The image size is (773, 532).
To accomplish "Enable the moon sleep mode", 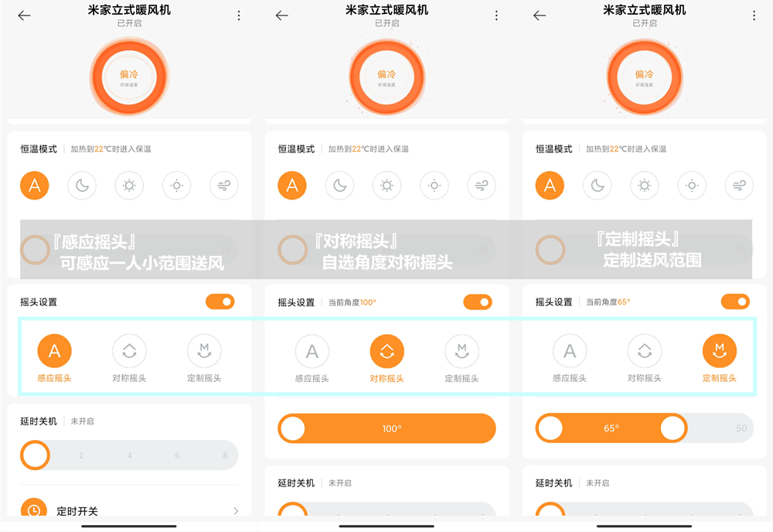I will coord(82,186).
